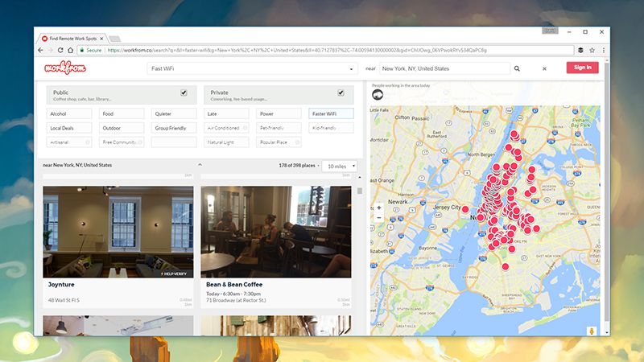Screen dimensions: 644x362
Task: Open the Joynture listing title
Action: pyautogui.click(x=61, y=285)
